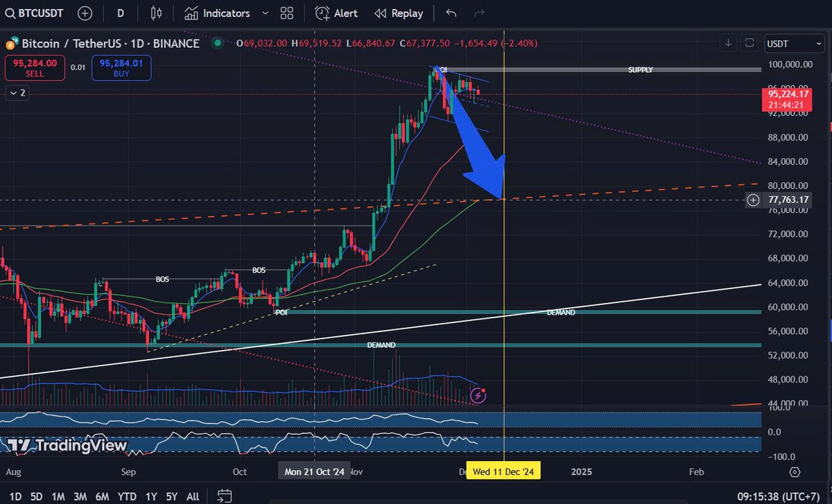The width and height of the screenshot is (832, 504).
Task: Select the All date range
Action: click(193, 496)
